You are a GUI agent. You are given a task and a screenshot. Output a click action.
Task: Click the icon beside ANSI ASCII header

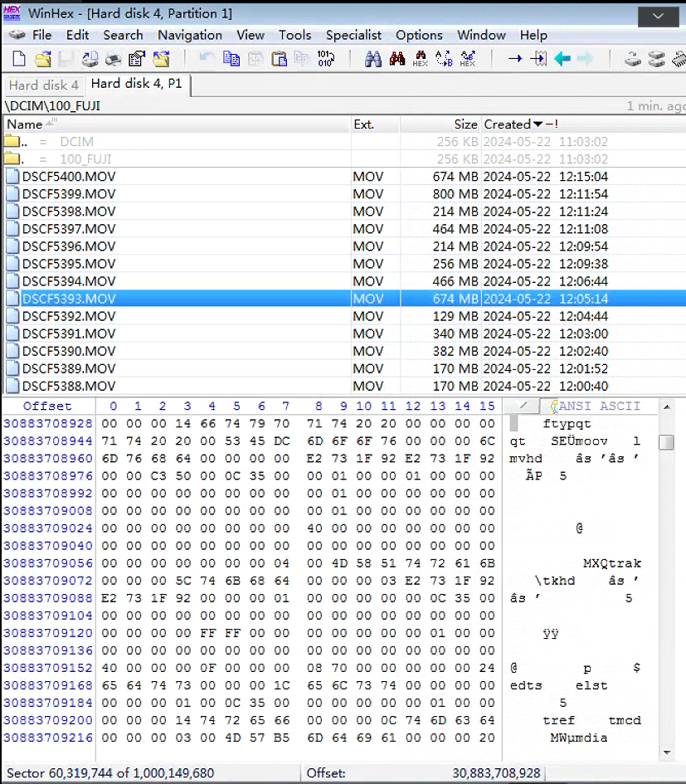(554, 406)
